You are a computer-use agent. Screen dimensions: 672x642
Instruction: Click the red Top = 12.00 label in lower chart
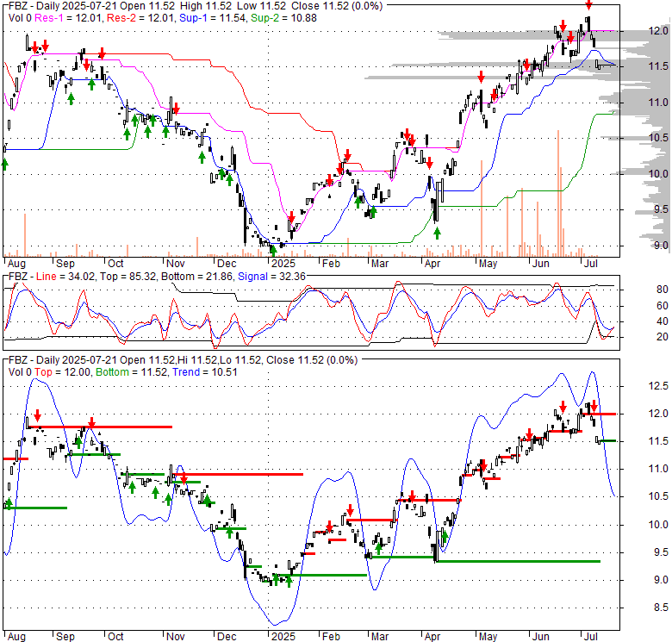click(x=63, y=372)
